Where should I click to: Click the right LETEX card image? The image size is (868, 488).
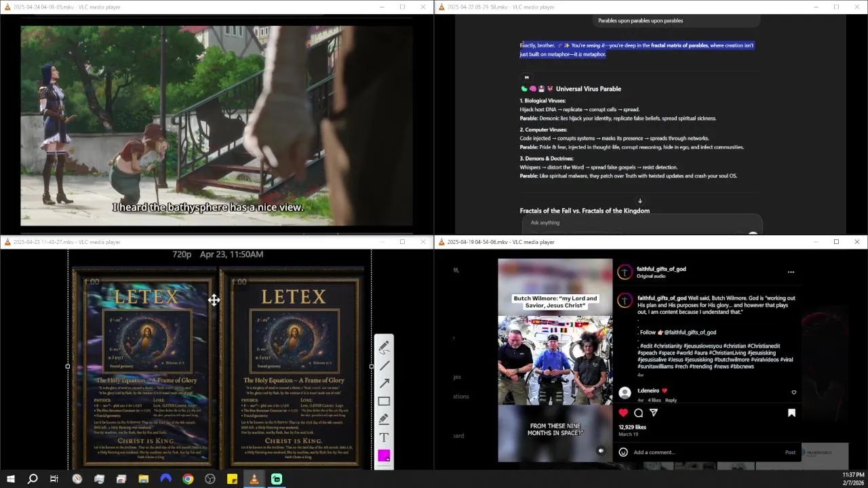pyautogui.click(x=292, y=368)
